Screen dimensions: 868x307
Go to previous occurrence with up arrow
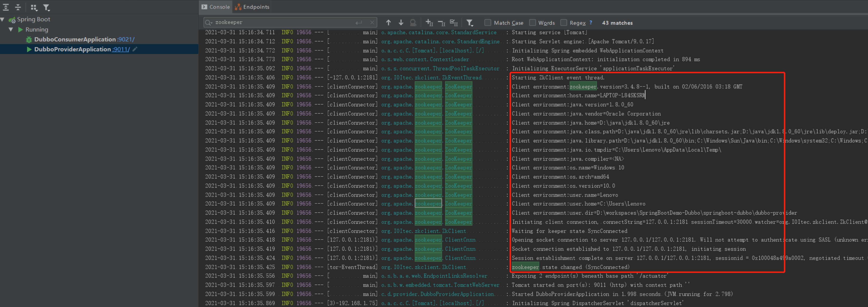pos(388,23)
